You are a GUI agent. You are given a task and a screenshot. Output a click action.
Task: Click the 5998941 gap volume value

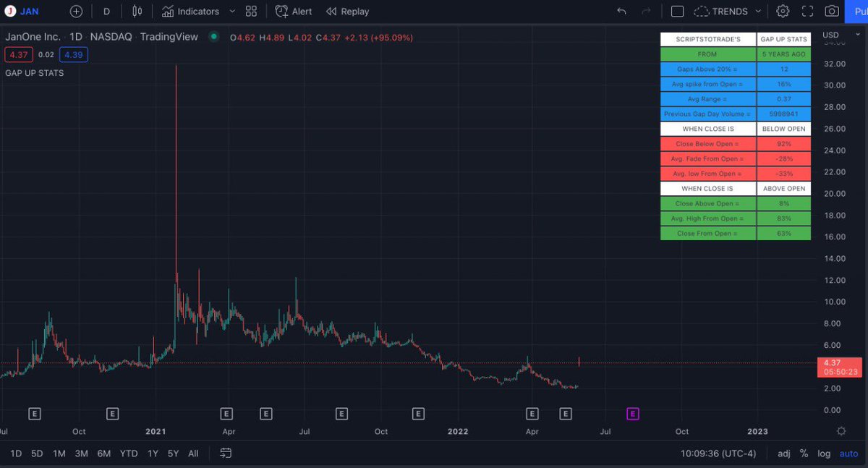click(783, 114)
